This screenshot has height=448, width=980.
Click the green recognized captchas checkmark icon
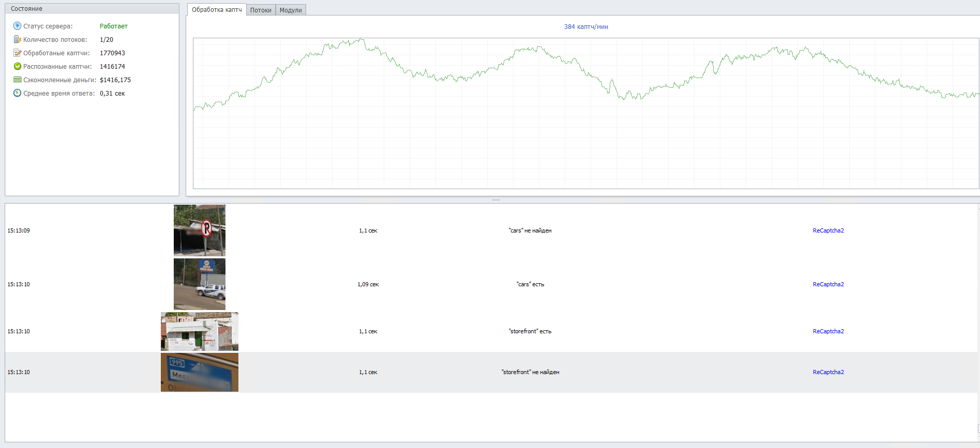[17, 66]
